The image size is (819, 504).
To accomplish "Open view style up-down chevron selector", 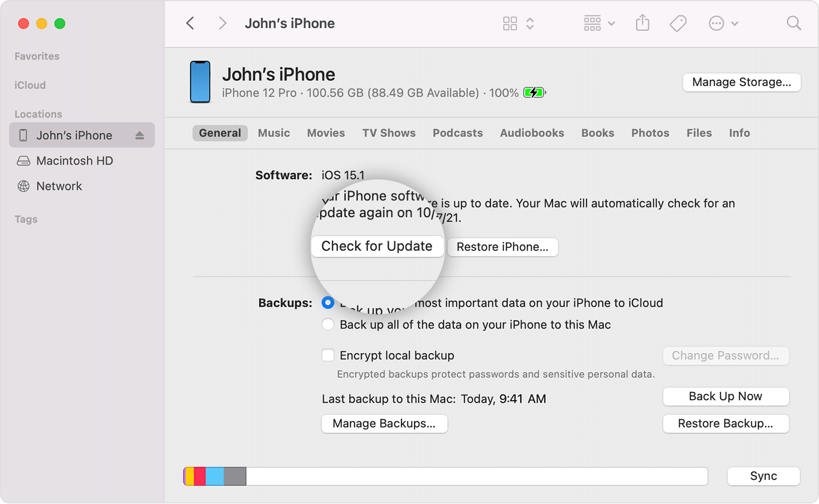I will [x=530, y=23].
